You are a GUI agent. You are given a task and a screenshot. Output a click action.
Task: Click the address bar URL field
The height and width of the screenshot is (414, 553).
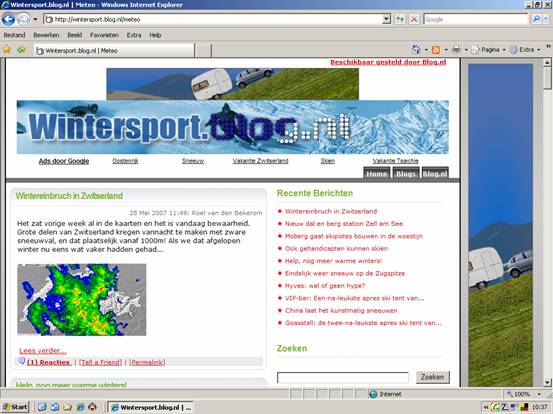coord(213,19)
